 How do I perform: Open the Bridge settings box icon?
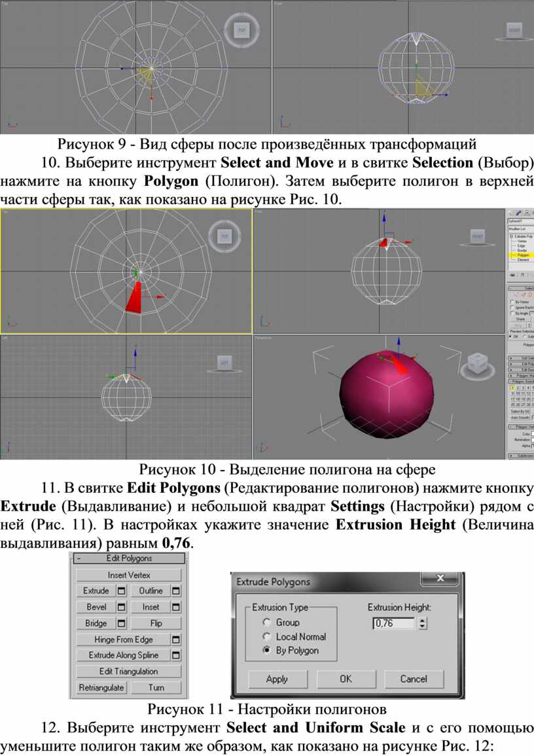click(122, 623)
